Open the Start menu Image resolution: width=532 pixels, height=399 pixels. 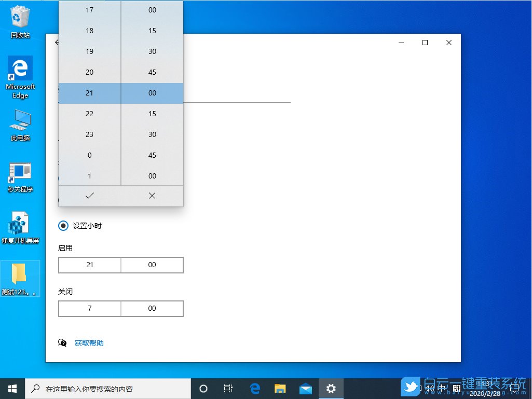pos(11,388)
